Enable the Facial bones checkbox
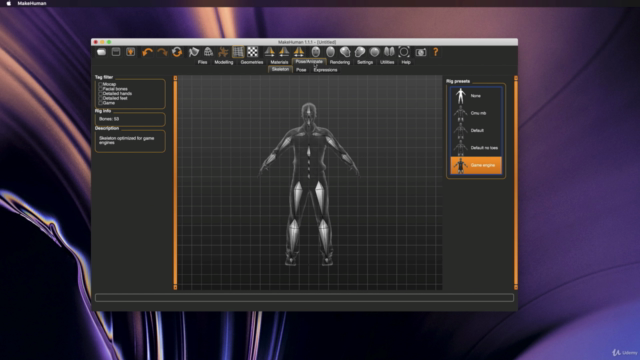The width and height of the screenshot is (640, 360). (x=100, y=89)
